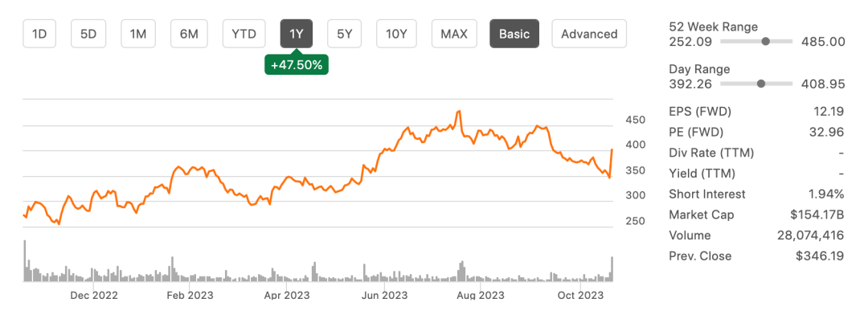The image size is (868, 319).
Task: View the 5Y price history
Action: coord(344,34)
